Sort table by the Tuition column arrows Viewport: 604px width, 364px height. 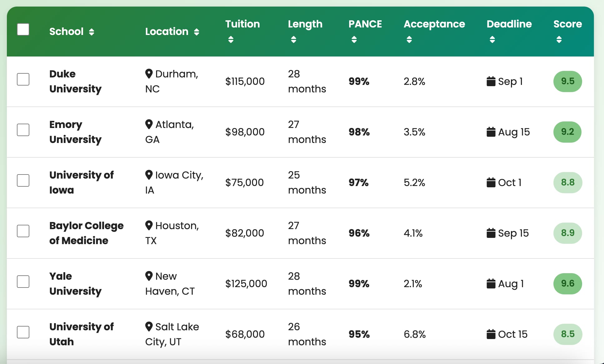[231, 39]
